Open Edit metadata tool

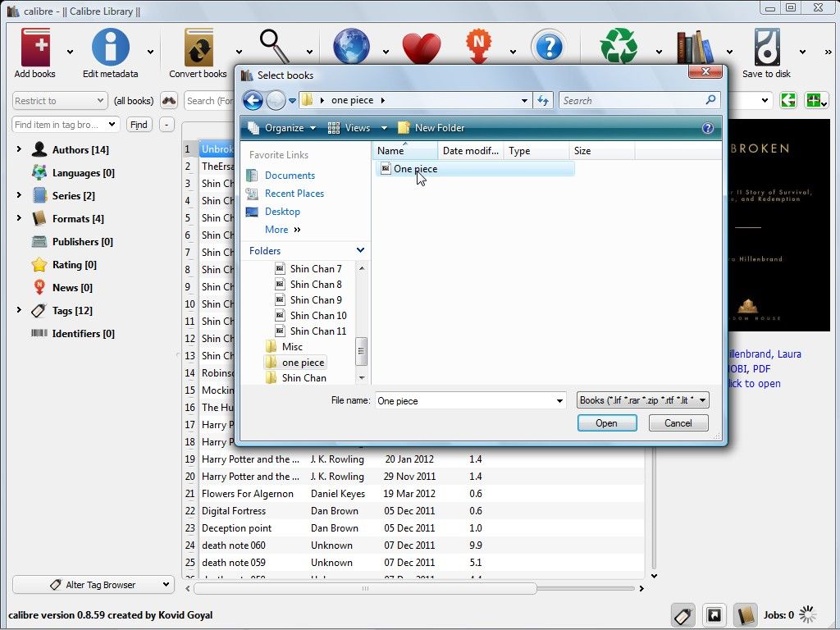111,47
